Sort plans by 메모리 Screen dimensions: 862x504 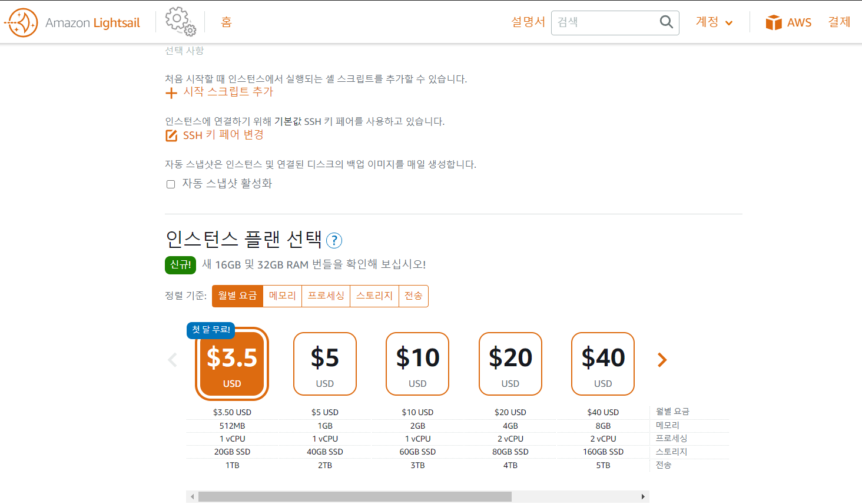coord(283,296)
